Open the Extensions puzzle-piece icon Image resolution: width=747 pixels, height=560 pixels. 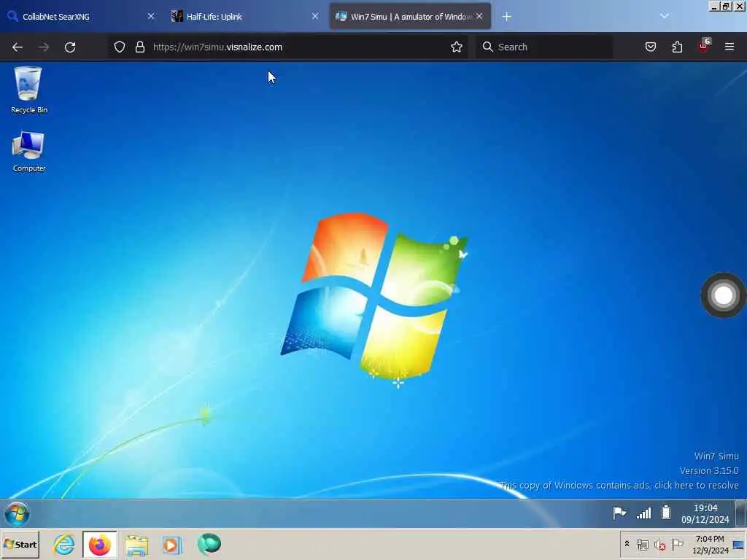pyautogui.click(x=677, y=47)
